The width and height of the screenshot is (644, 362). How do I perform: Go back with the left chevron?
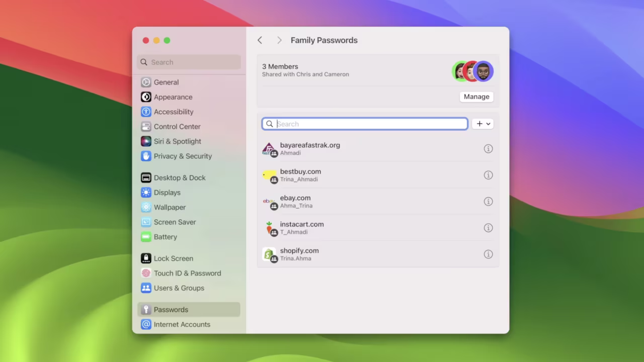(x=260, y=40)
